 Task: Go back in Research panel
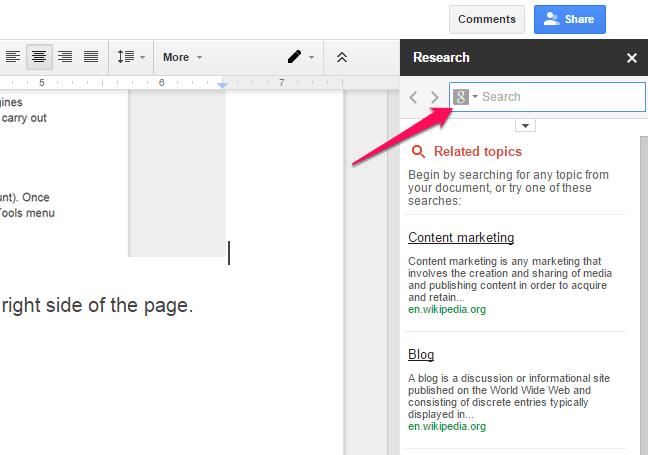[414, 97]
